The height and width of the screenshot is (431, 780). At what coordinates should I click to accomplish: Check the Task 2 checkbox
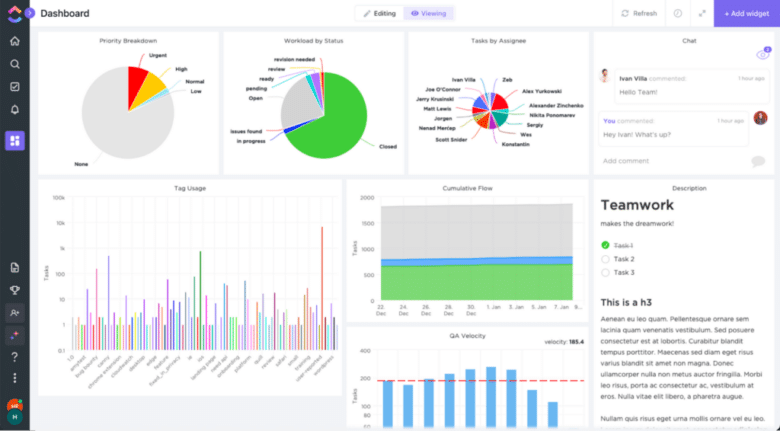[605, 259]
